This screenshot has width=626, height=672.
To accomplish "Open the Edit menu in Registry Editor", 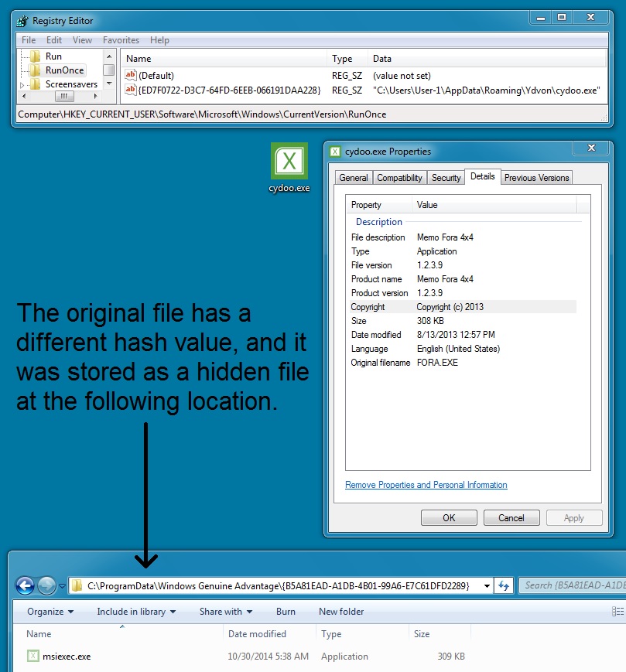I will point(54,40).
